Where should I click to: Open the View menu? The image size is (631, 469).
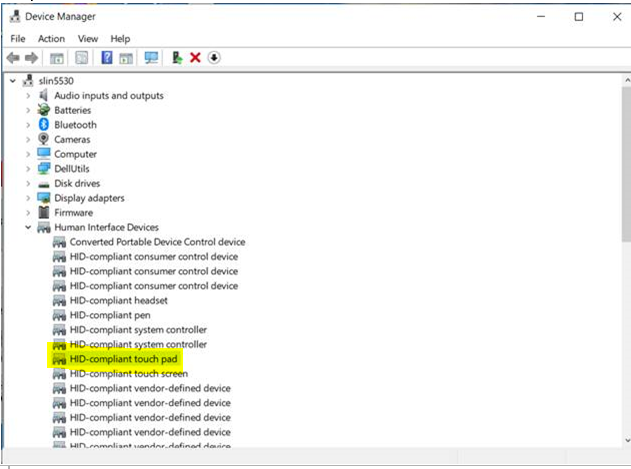88,39
